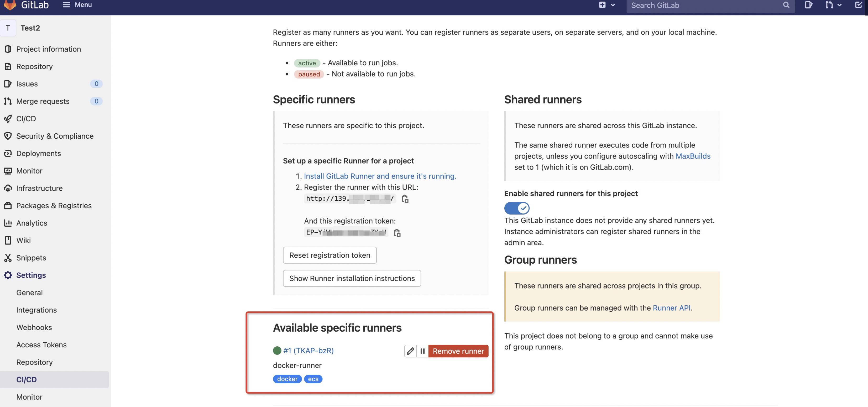Click the red Remove runner button
The height and width of the screenshot is (407, 868).
(458, 351)
